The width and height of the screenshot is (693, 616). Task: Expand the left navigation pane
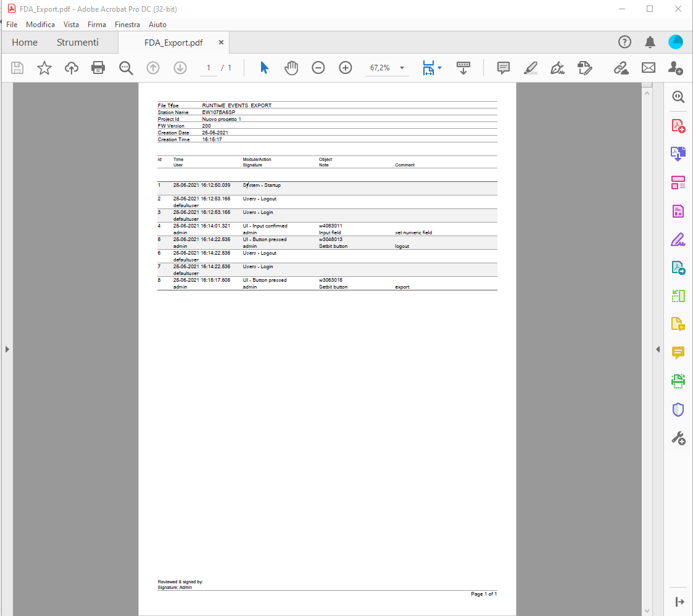coord(7,350)
